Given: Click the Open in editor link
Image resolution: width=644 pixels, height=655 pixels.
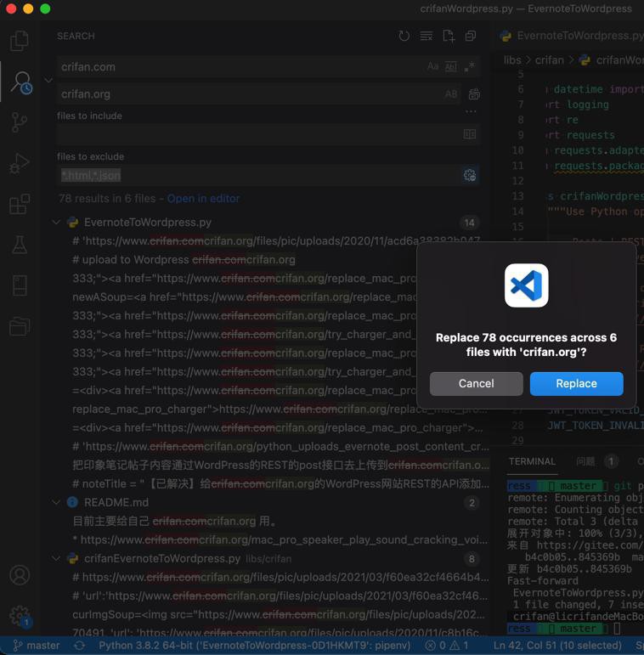Looking at the screenshot, I should 203,199.
